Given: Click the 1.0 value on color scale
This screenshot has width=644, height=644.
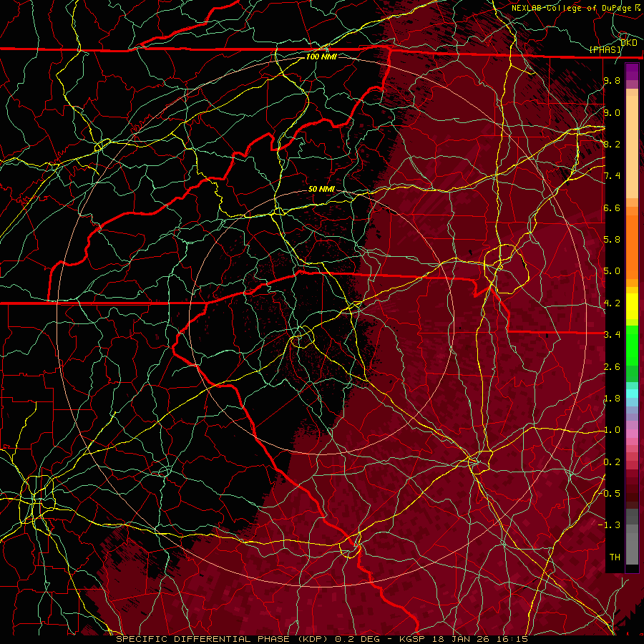Looking at the screenshot, I should point(612,430).
